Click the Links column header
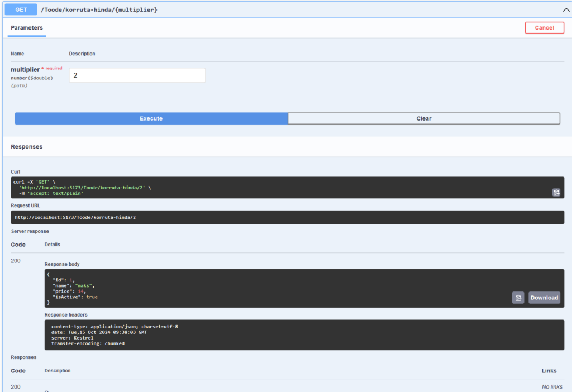The image size is (572, 392). 549,370
